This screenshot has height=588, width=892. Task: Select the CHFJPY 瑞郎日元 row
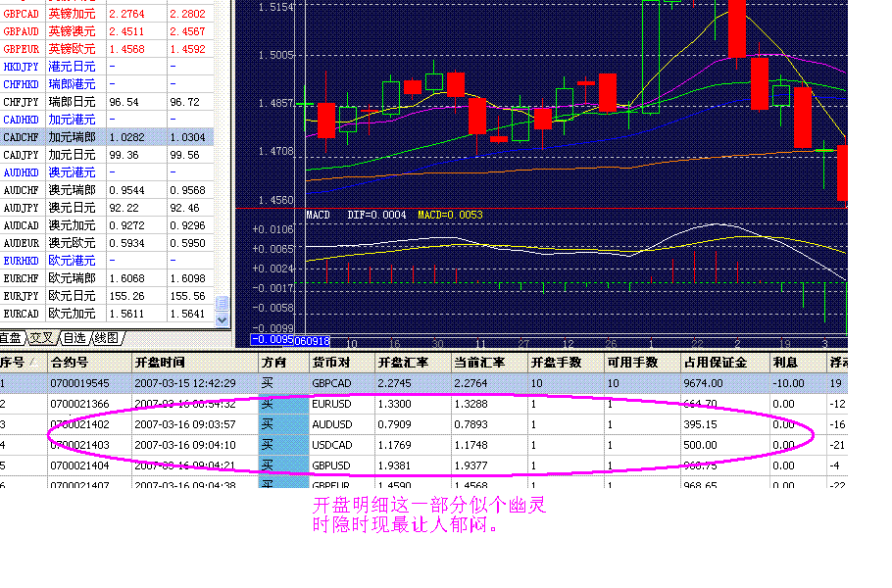coord(107,102)
